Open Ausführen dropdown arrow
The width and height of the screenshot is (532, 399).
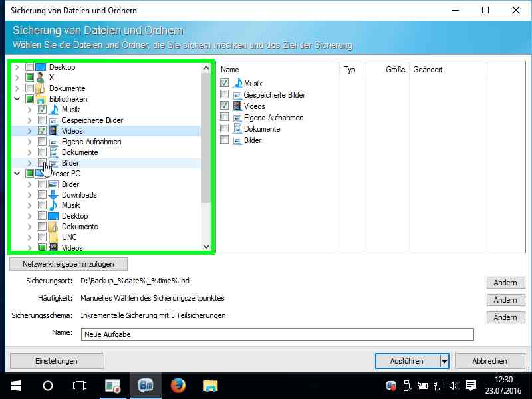click(x=444, y=362)
